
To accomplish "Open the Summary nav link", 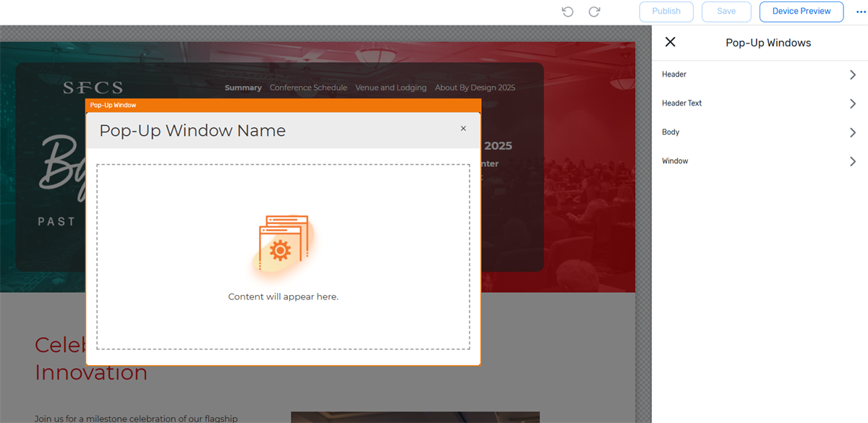I will [x=243, y=87].
